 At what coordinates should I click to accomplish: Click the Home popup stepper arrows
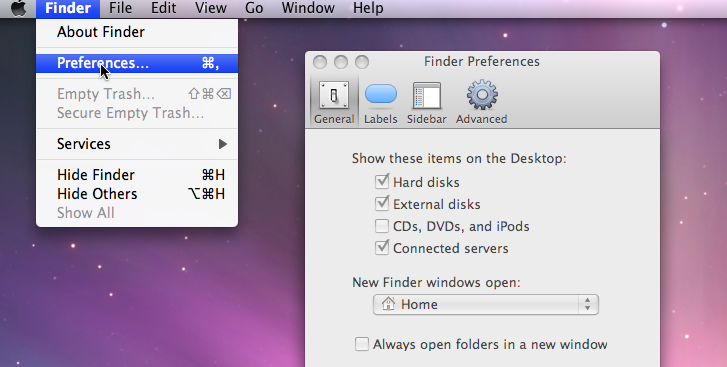click(x=587, y=304)
